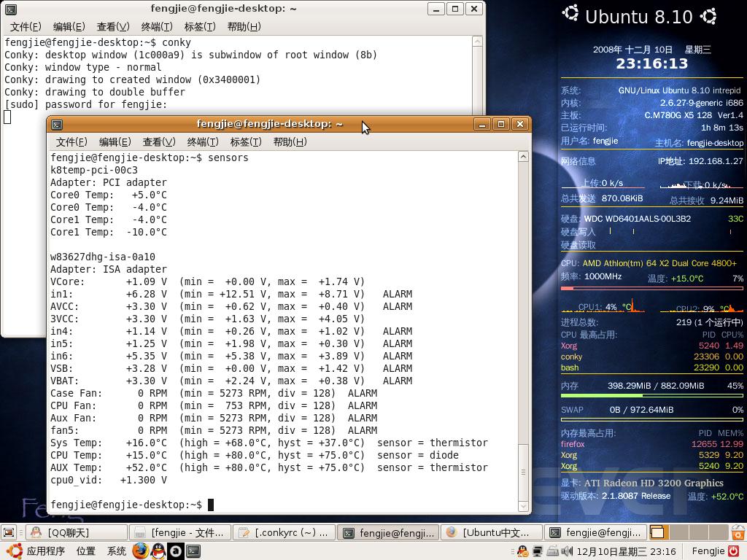Image resolution: width=747 pixels, height=560 pixels.
Task: Click the black circled 'a' panel launcher
Action: [176, 551]
